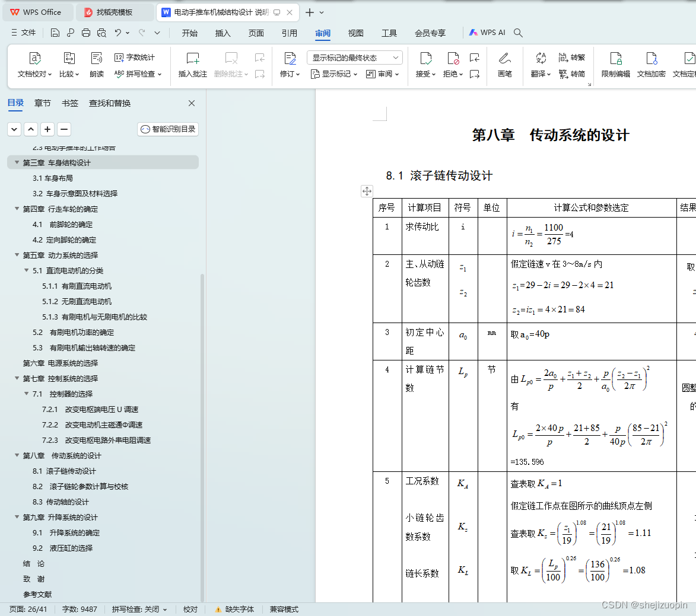Click 页面: 26/41 page indicator
Screen dimensions: 696x616
click(28, 609)
